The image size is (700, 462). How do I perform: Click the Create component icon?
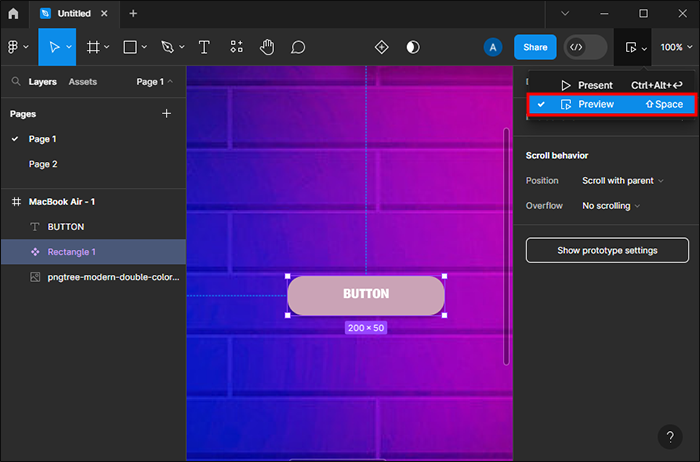click(381, 47)
